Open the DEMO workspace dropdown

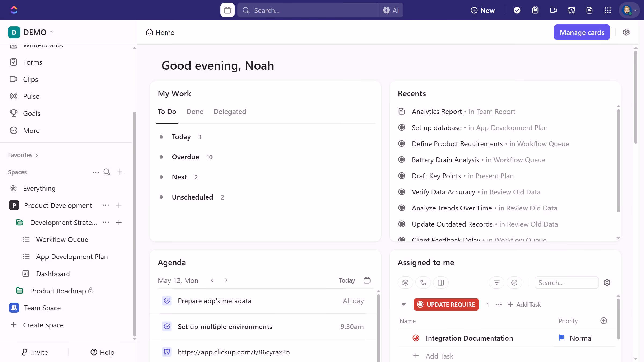click(x=31, y=32)
